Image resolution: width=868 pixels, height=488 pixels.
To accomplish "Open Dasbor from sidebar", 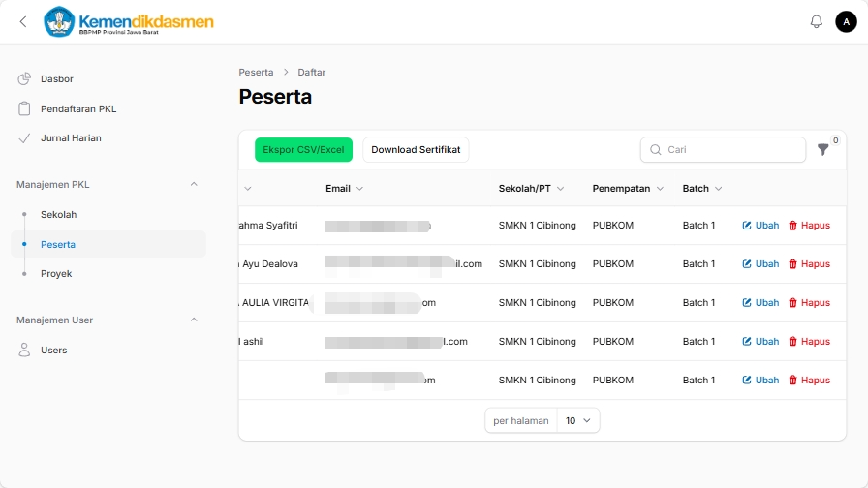I will coord(56,78).
